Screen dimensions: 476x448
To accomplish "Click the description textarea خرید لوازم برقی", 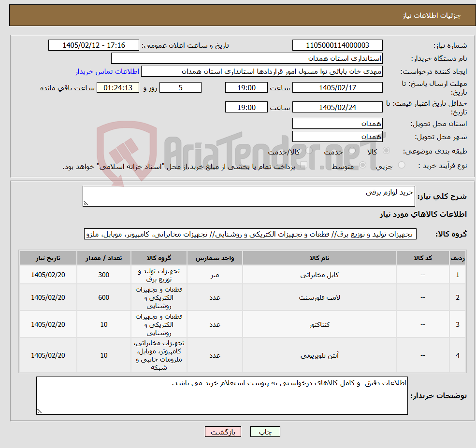I will pos(248,196).
